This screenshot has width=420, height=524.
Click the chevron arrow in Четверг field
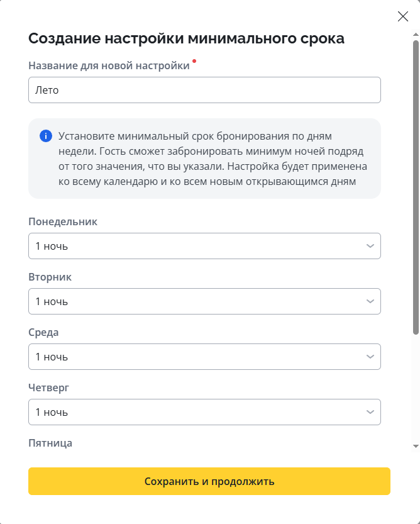[370, 412]
